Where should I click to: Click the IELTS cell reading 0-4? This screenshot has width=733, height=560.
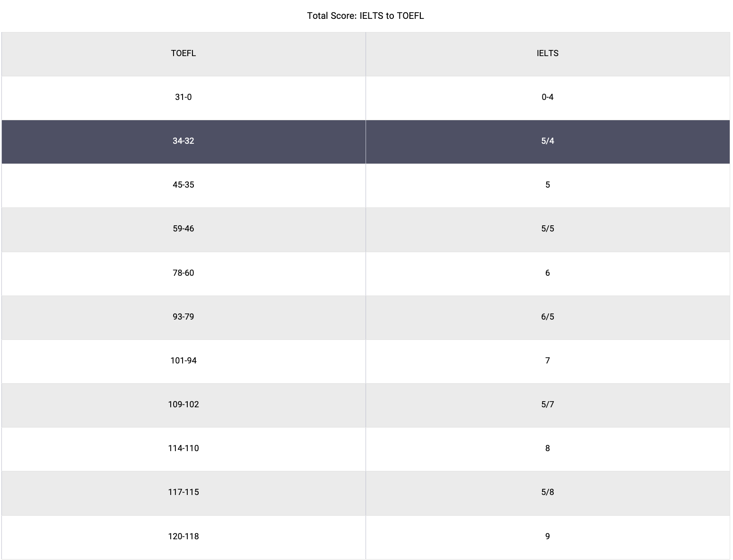(547, 97)
